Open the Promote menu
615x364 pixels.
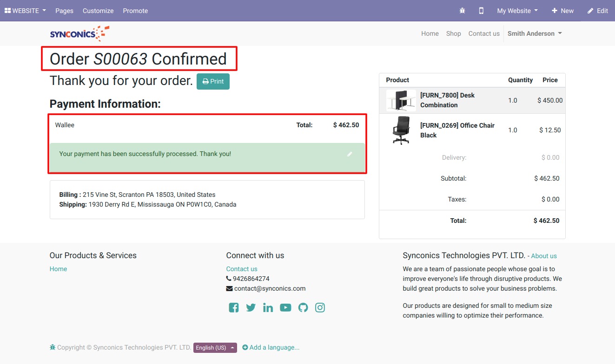(x=135, y=11)
